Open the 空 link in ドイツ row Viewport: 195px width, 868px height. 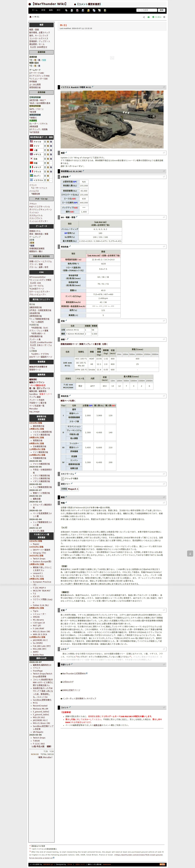45,146
